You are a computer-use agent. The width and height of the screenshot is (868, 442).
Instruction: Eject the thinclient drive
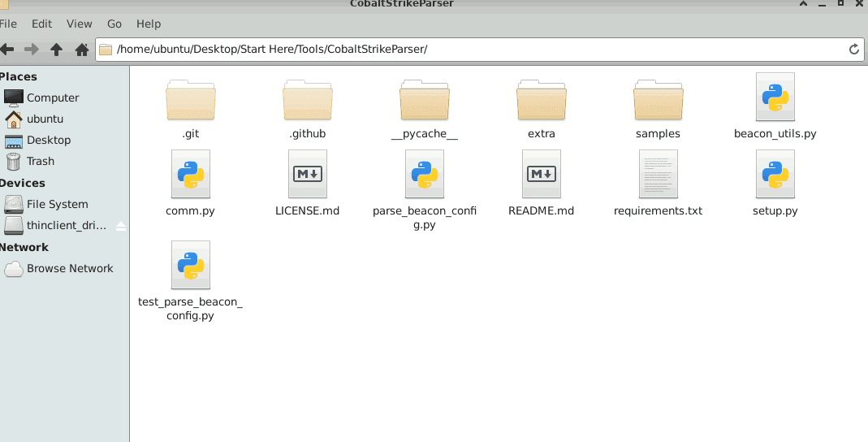tap(121, 225)
